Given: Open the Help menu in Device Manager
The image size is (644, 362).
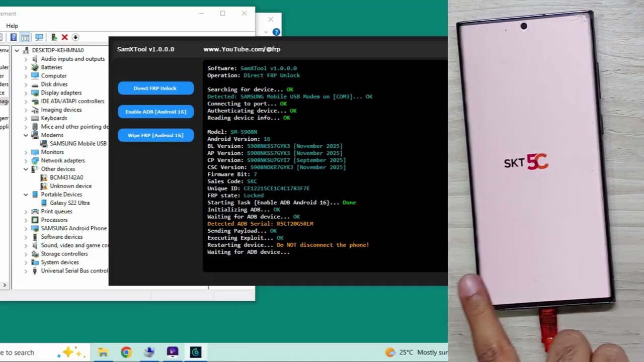Looking at the screenshot, I should click(12, 26).
